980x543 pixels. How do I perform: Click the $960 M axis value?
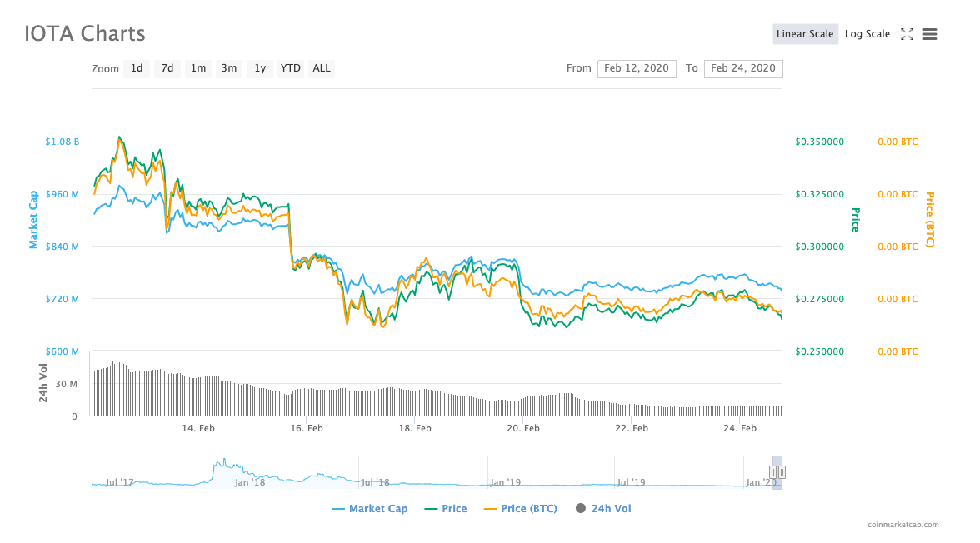click(x=62, y=194)
